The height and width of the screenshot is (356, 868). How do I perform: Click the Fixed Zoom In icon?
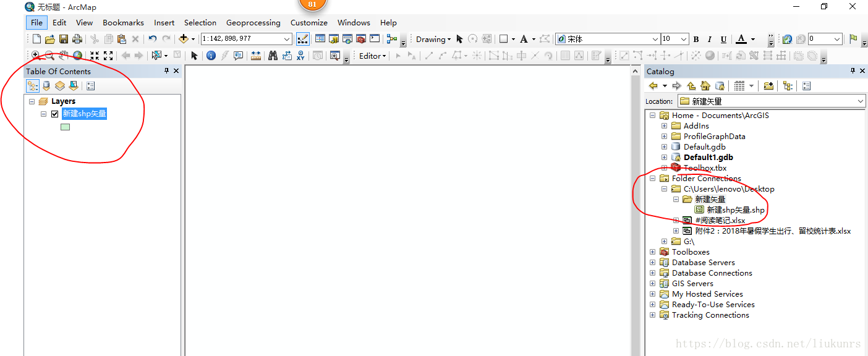pyautogui.click(x=95, y=56)
